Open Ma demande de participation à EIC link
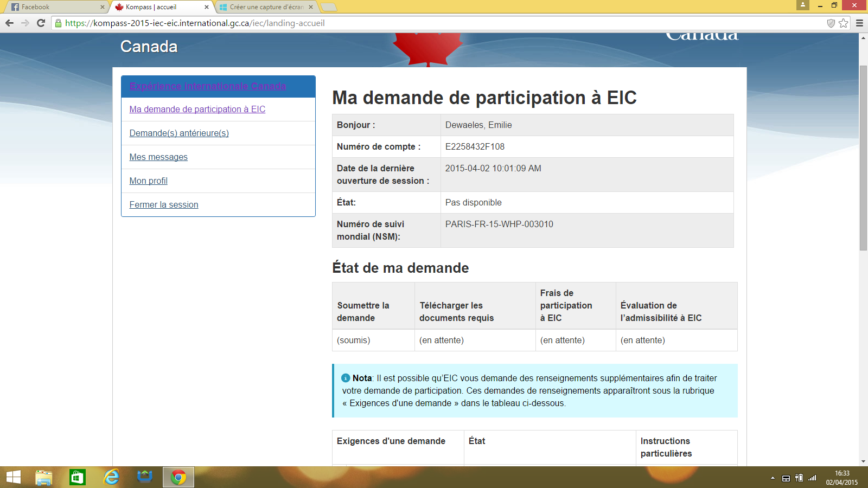The height and width of the screenshot is (488, 868). pos(197,109)
